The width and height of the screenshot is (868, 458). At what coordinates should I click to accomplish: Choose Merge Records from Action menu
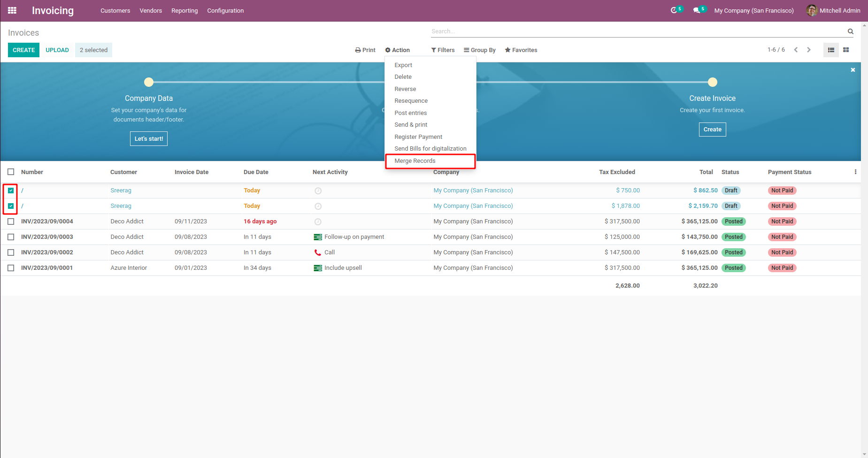[x=415, y=161]
